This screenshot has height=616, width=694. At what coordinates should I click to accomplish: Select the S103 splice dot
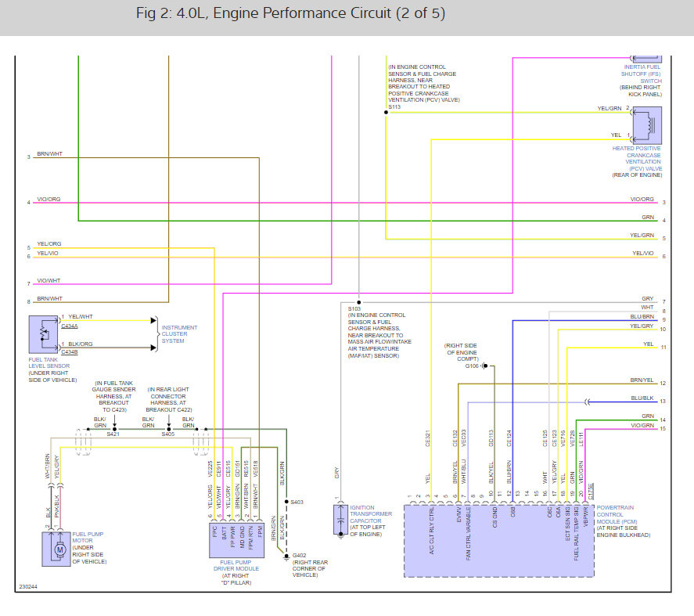click(359, 302)
